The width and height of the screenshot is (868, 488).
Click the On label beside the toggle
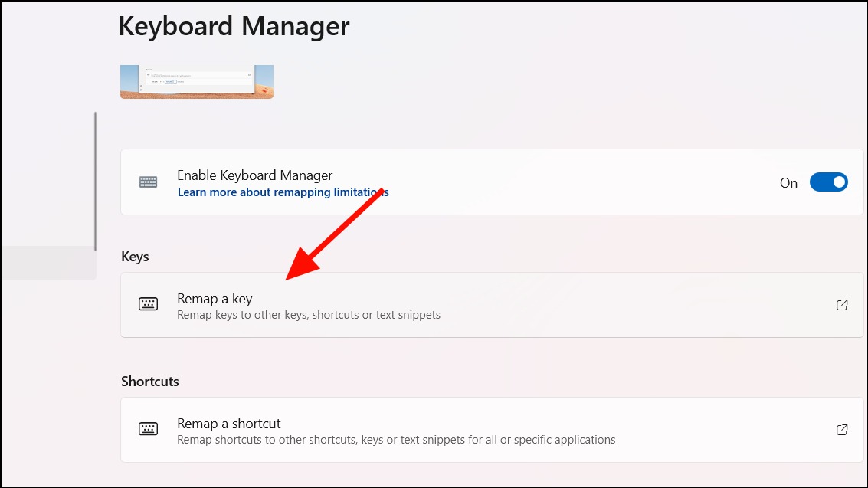788,183
